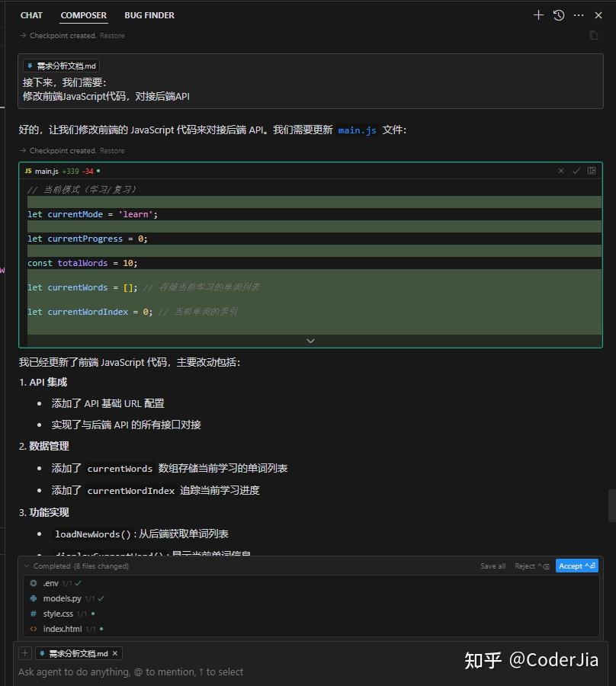Open 需求分析文档.md chip in user message
Image resolution: width=616 pixels, height=686 pixels.
(61, 66)
